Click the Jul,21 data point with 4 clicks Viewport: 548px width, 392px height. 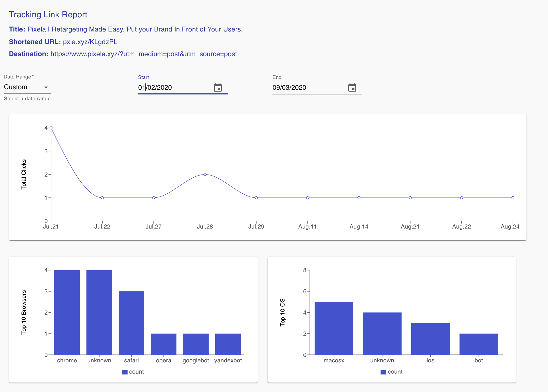click(x=51, y=128)
